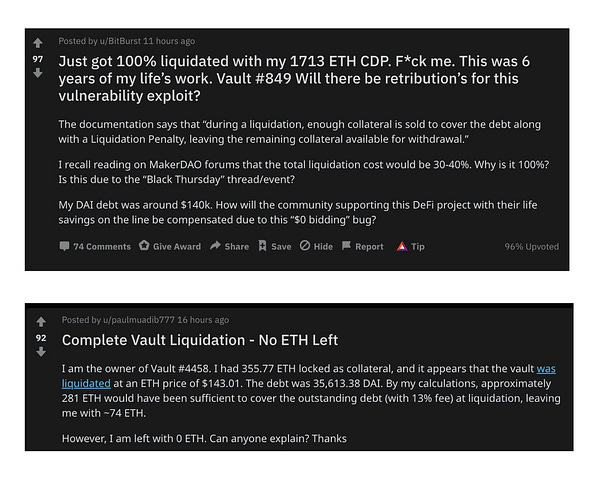Upvote the 1713 ETH CDP liquidation post

[x=39, y=43]
